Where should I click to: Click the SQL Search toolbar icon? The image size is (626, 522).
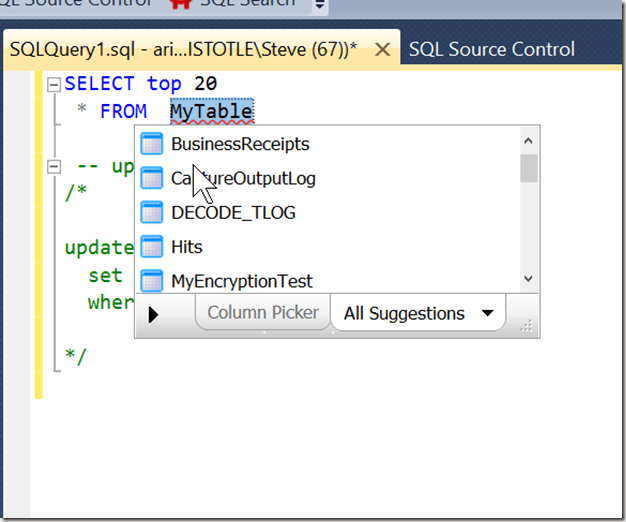click(180, 3)
